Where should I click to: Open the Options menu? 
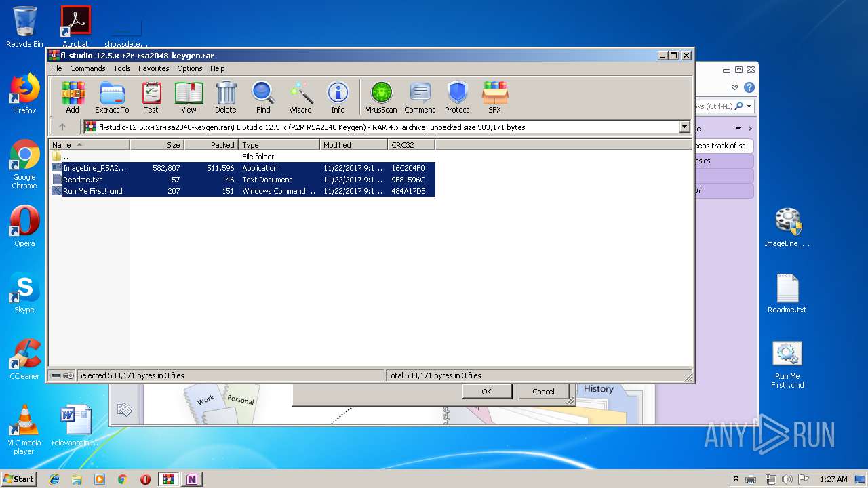pyautogui.click(x=190, y=68)
